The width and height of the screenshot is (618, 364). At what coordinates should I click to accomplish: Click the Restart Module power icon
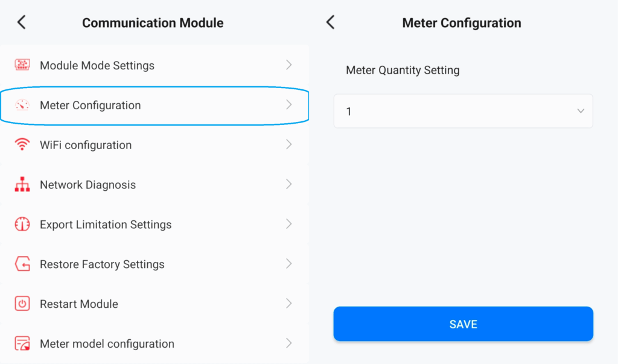coord(22,304)
